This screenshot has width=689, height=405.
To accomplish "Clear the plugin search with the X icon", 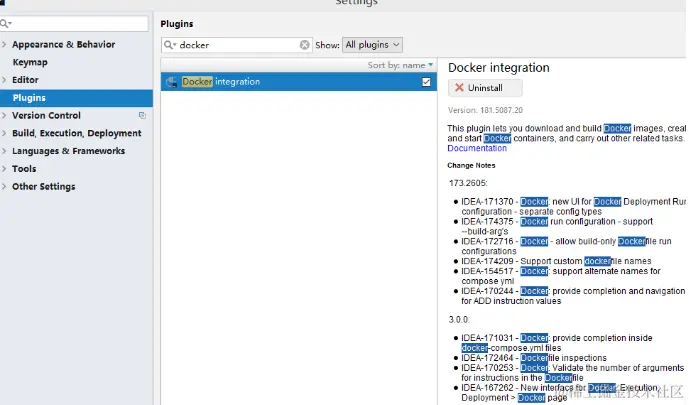I will 305,45.
